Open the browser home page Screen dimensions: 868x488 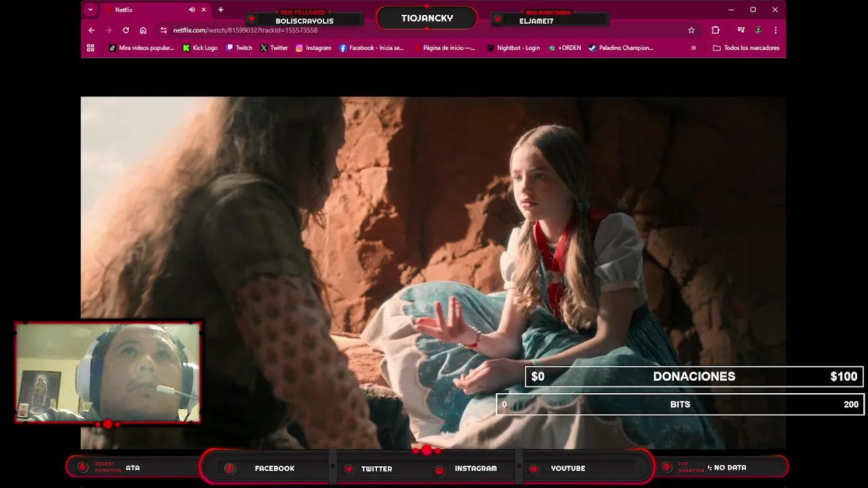click(143, 30)
